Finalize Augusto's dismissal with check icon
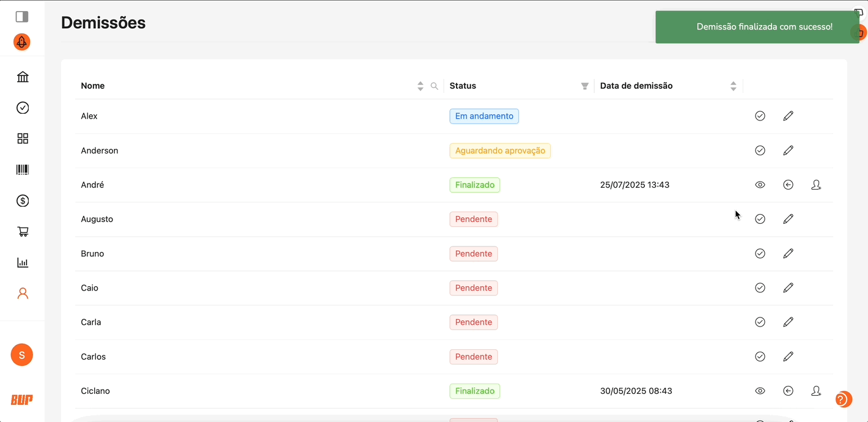Screen dimensions: 868x422 pos(760,218)
